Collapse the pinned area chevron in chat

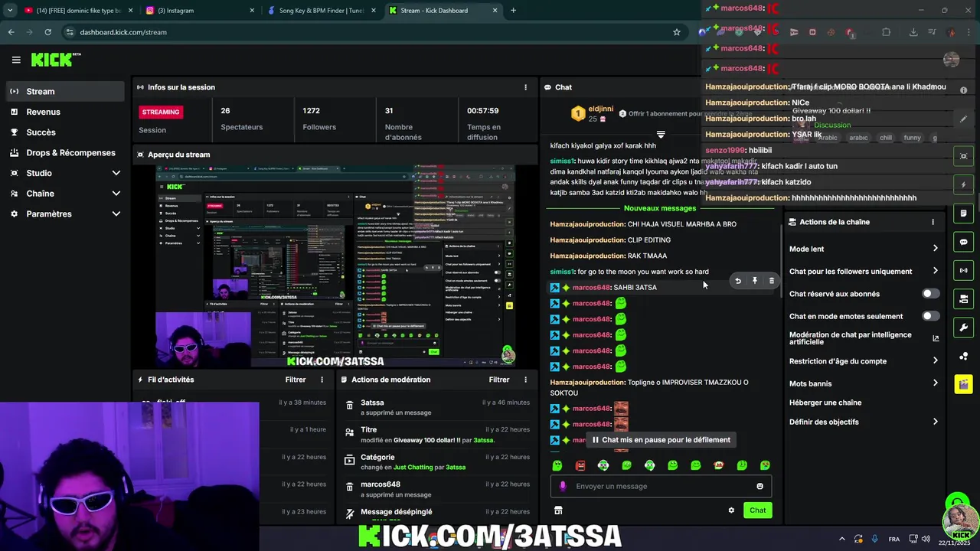[x=660, y=135]
